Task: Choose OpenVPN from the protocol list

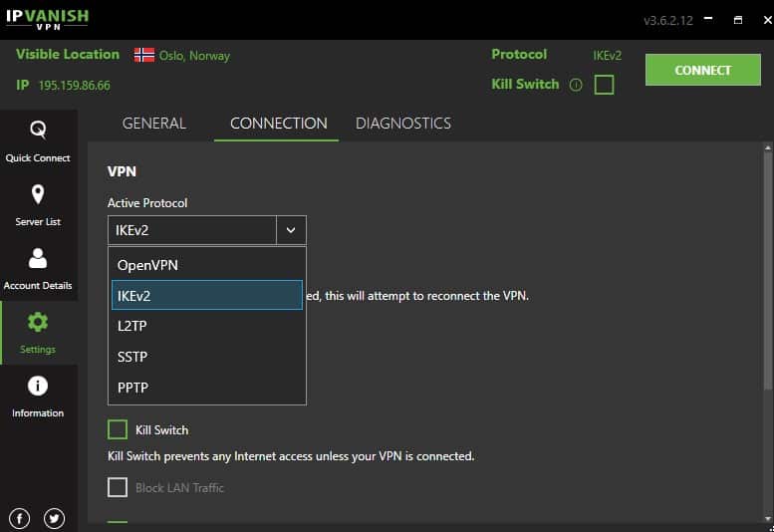Action: (x=207, y=265)
